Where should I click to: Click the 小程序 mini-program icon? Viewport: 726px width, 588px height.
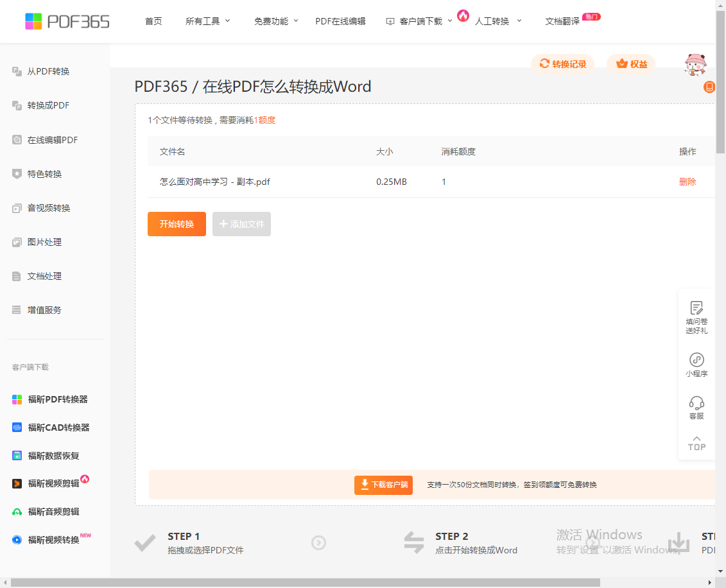696,360
